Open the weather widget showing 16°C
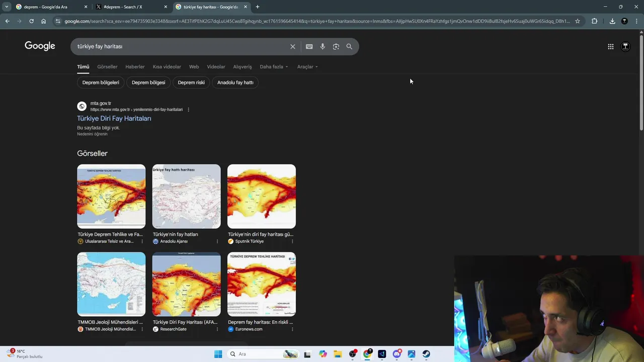This screenshot has width=644, height=362. click(x=25, y=354)
